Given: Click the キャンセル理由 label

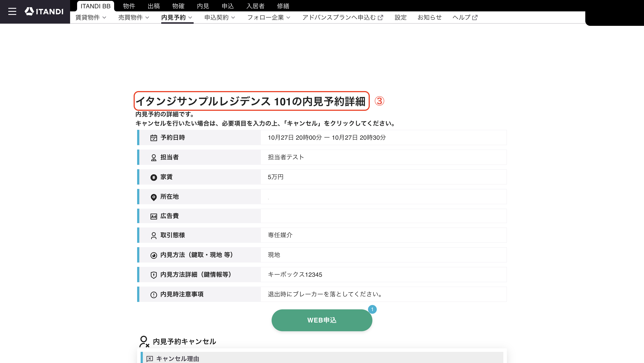Looking at the screenshot, I should pos(177,359).
